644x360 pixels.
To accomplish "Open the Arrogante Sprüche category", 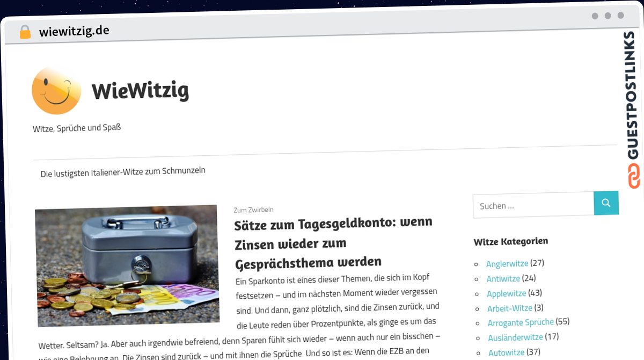I will (x=521, y=322).
